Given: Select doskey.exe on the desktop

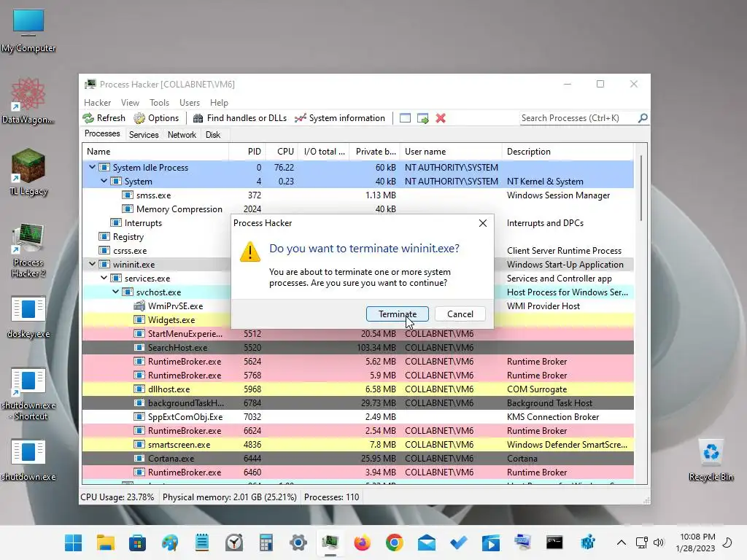Looking at the screenshot, I should [28, 316].
